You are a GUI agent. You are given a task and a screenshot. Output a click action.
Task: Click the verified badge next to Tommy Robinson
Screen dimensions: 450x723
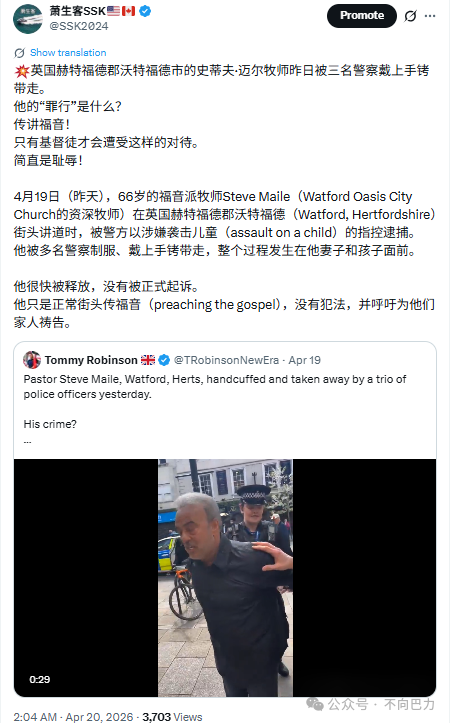(x=164, y=360)
